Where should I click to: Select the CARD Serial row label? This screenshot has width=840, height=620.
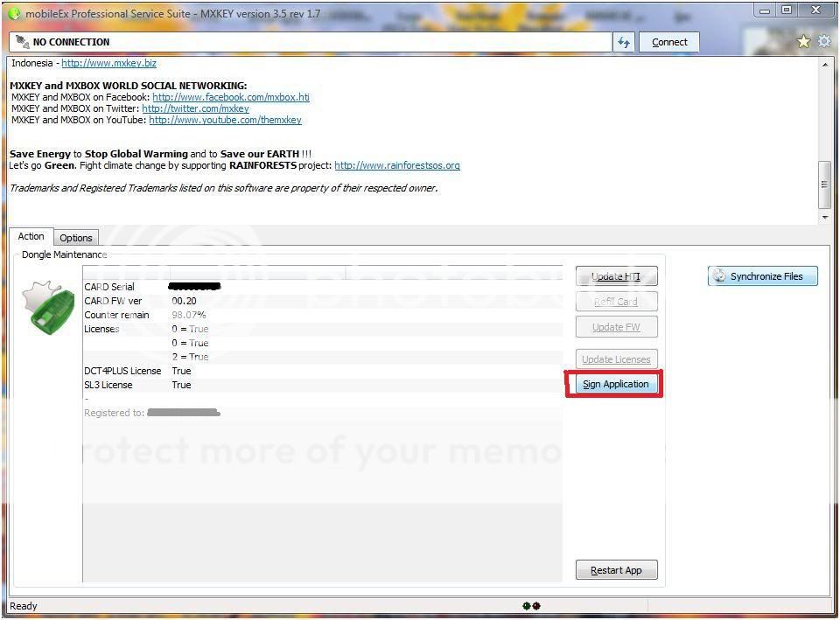(109, 287)
